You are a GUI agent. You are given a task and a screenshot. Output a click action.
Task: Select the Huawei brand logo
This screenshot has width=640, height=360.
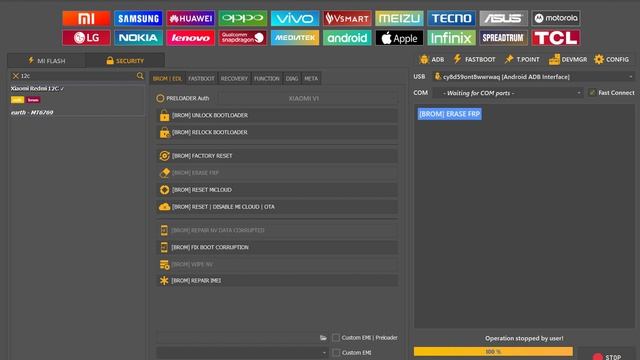pos(191,18)
